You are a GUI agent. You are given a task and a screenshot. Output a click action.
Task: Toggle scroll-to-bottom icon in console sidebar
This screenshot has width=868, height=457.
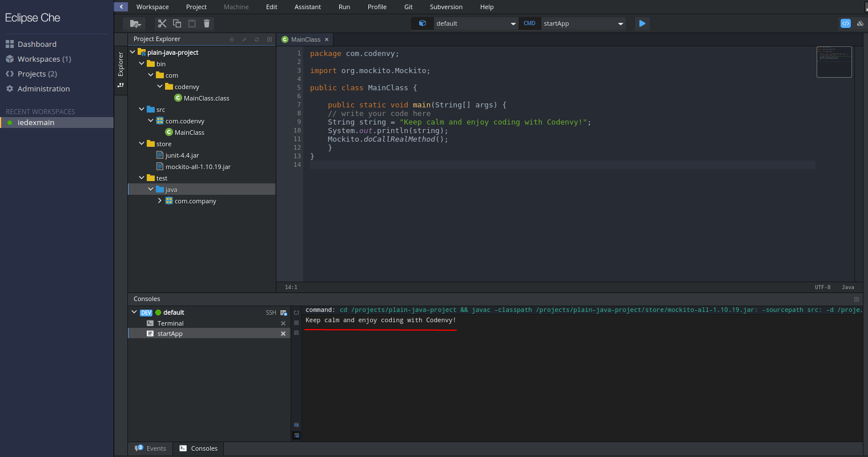point(296,435)
